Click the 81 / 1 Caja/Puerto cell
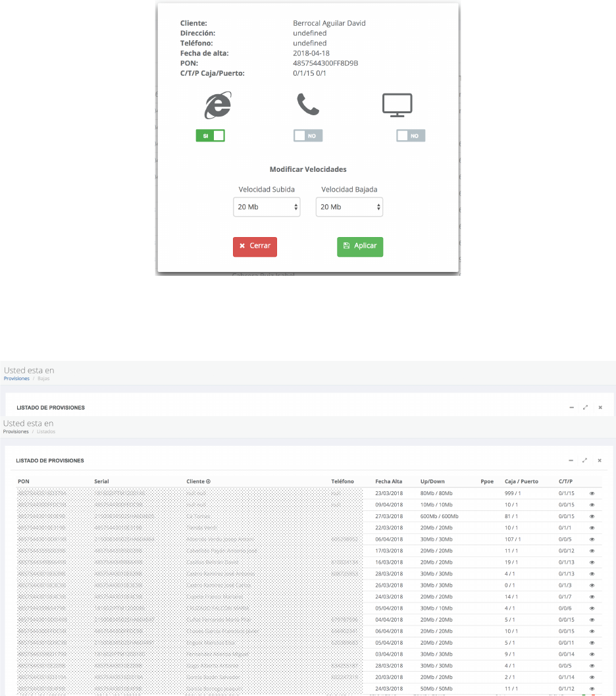The height and width of the screenshot is (696, 616). 511,516
